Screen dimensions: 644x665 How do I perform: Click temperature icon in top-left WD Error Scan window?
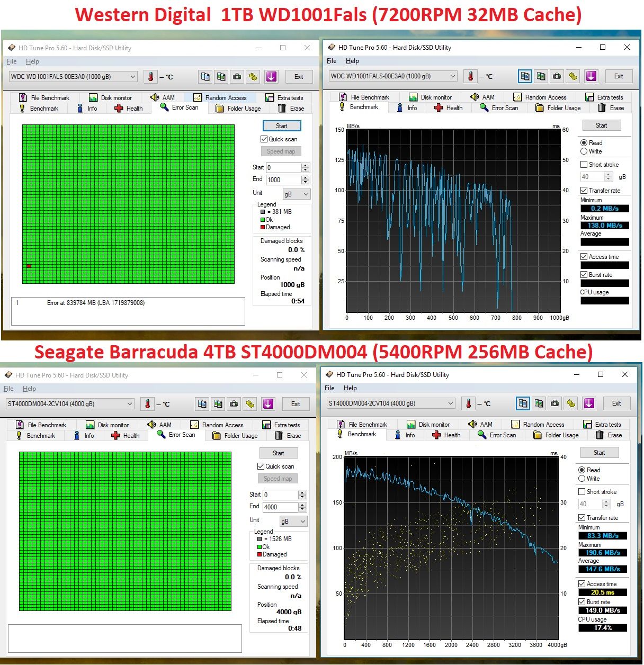point(151,77)
